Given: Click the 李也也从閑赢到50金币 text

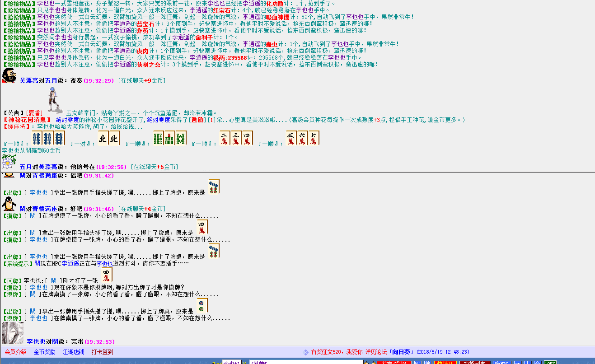Looking at the screenshot, I should click(31, 150).
